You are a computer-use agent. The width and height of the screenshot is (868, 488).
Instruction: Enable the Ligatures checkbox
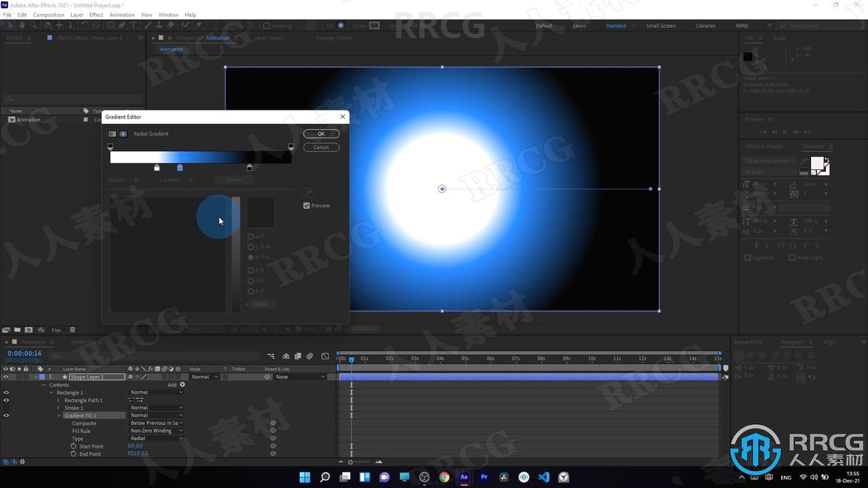pos(748,258)
